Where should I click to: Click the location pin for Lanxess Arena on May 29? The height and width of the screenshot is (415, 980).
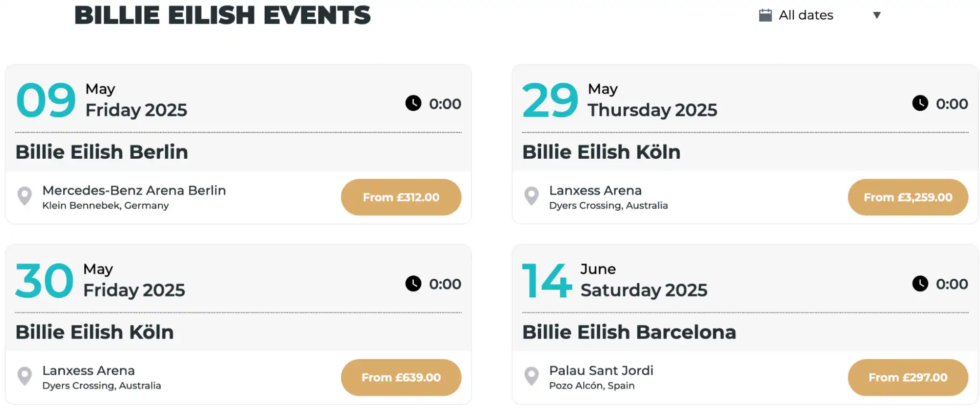pos(531,196)
